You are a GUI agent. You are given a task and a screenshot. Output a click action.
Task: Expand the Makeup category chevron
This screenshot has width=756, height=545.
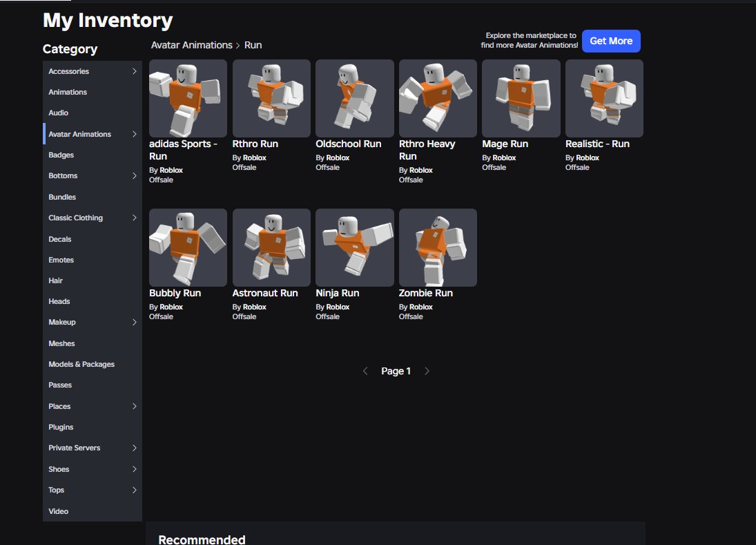click(135, 322)
